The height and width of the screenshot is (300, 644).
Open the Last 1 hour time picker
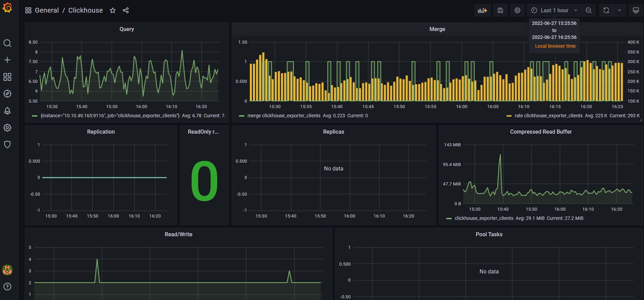tap(554, 11)
